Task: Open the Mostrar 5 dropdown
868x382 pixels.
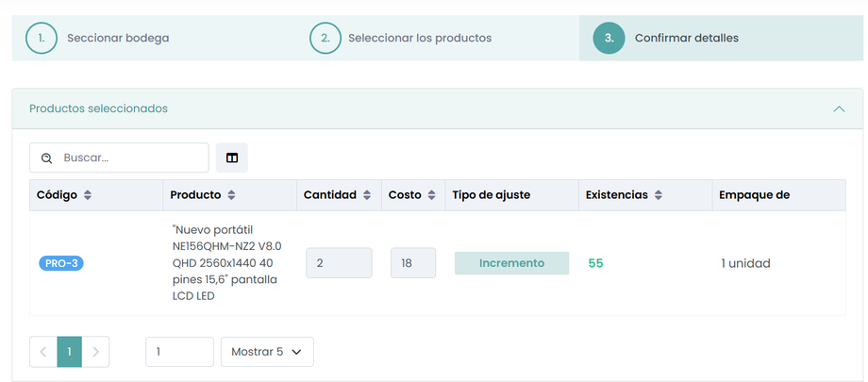Action: point(267,352)
